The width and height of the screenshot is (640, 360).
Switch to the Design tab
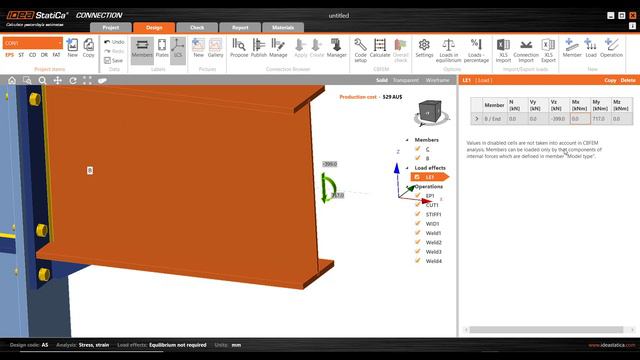click(154, 28)
